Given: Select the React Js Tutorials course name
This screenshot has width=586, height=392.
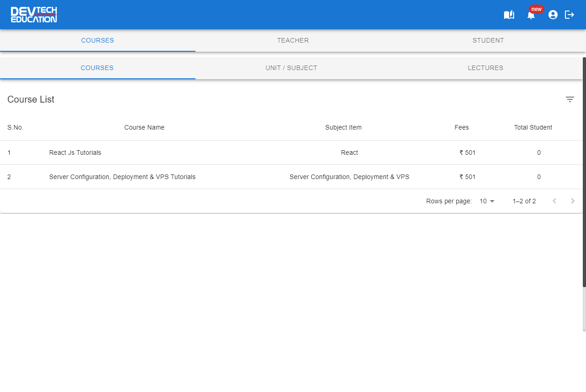Looking at the screenshot, I should pos(75,152).
